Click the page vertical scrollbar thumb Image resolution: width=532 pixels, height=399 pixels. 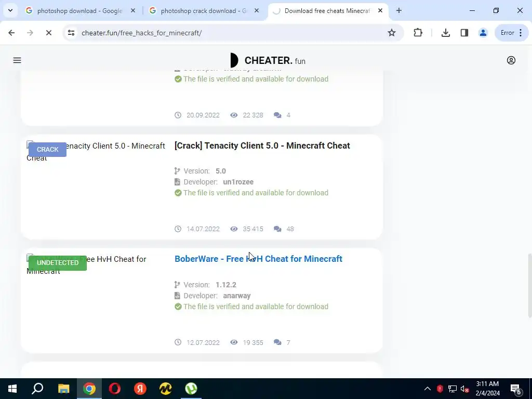[x=529, y=285]
